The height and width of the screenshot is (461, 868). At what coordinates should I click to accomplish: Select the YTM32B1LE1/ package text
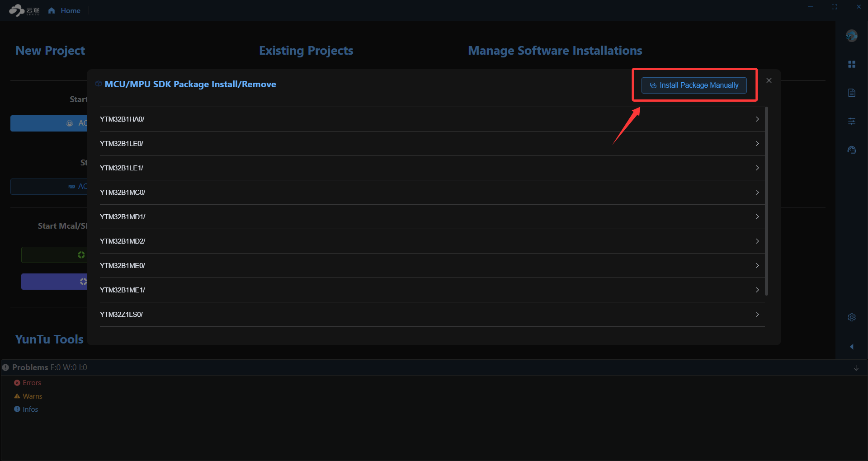[122, 168]
